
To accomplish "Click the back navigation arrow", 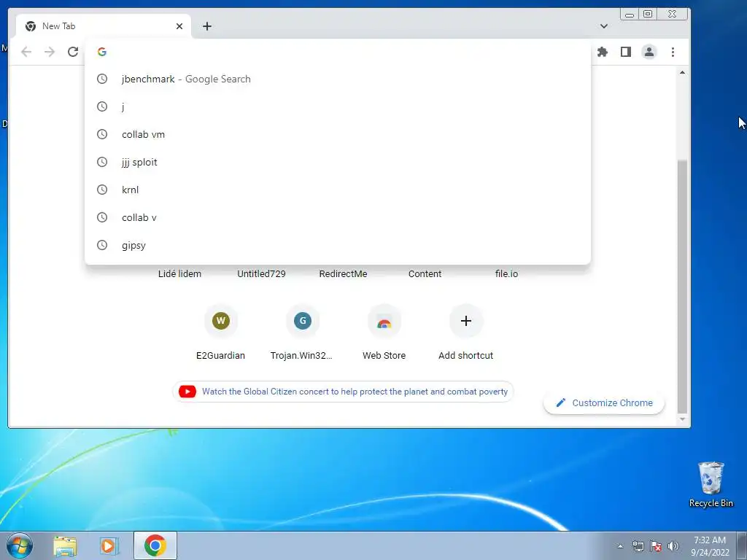I will [26, 52].
